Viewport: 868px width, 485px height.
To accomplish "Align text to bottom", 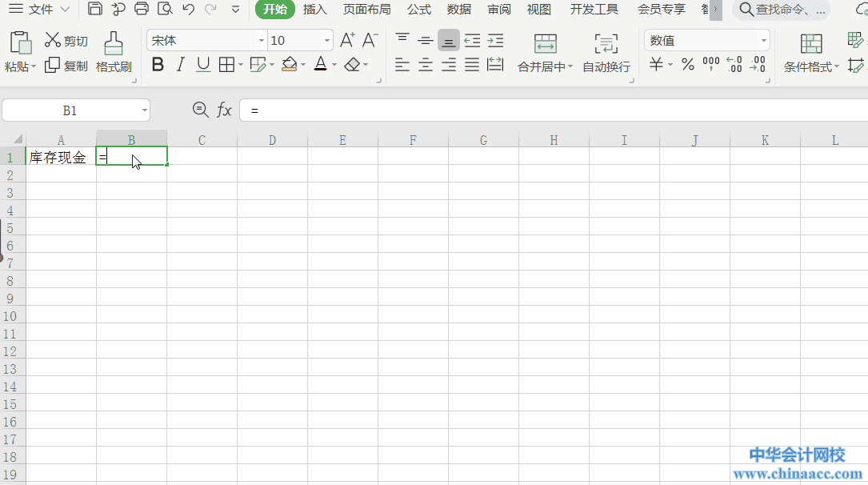I will (x=448, y=40).
